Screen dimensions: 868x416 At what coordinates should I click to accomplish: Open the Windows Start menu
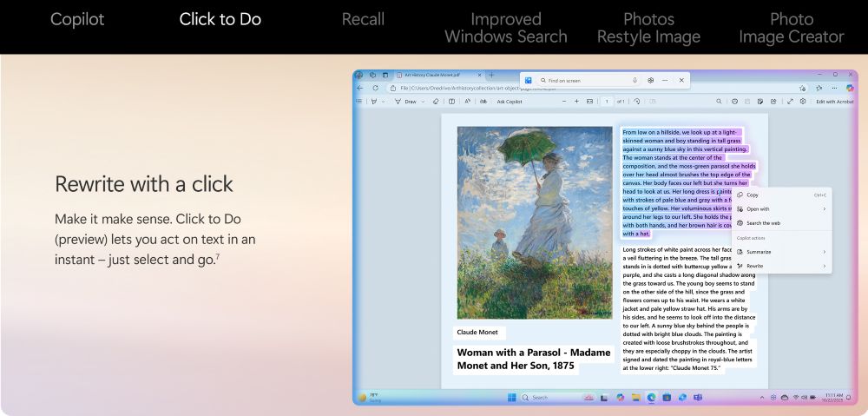click(x=512, y=397)
